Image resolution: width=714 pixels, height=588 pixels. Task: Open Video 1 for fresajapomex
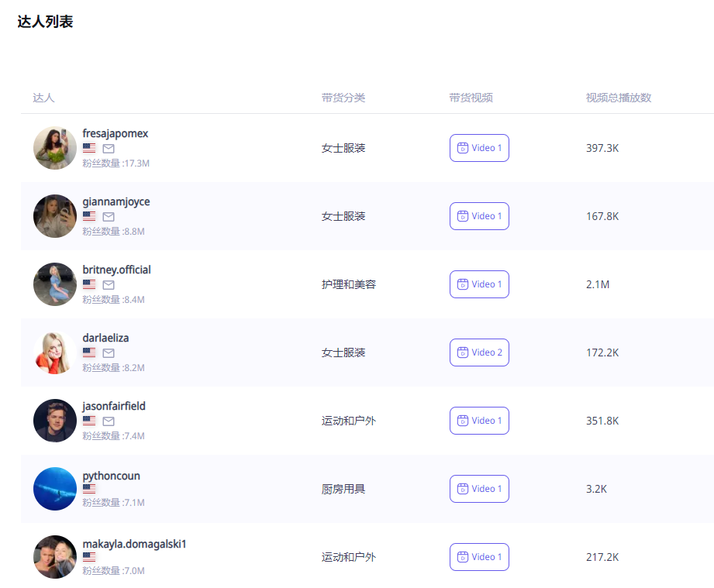(x=479, y=148)
